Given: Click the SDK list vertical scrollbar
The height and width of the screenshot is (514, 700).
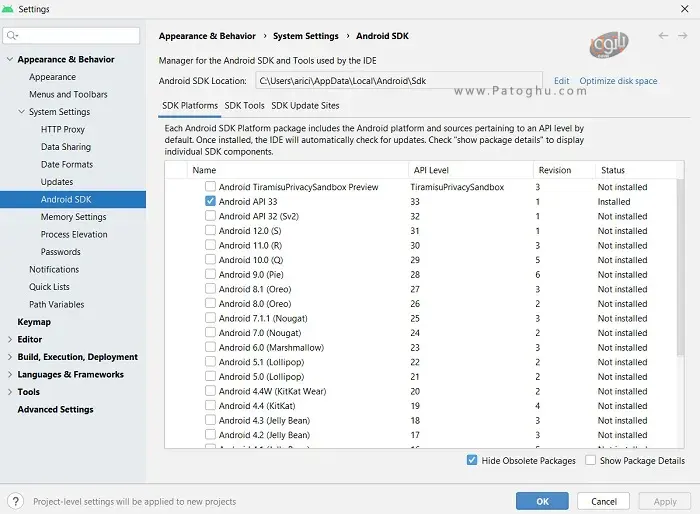Looking at the screenshot, I should point(680,268).
